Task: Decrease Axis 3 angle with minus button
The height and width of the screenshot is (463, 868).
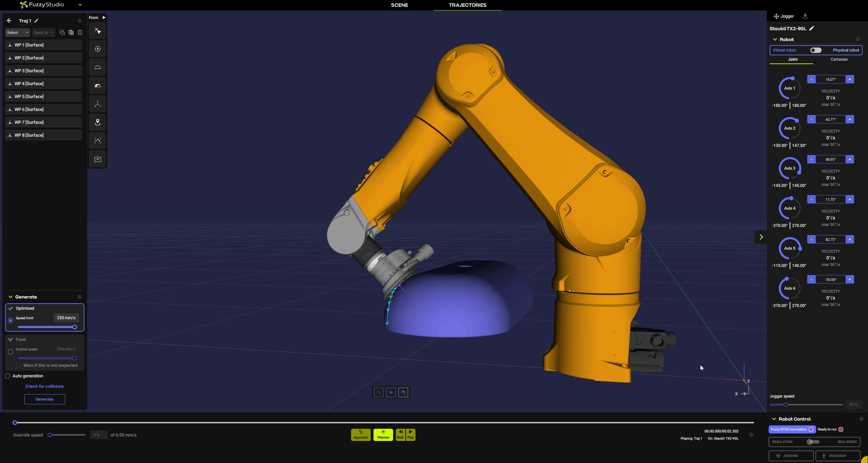Action: point(811,159)
